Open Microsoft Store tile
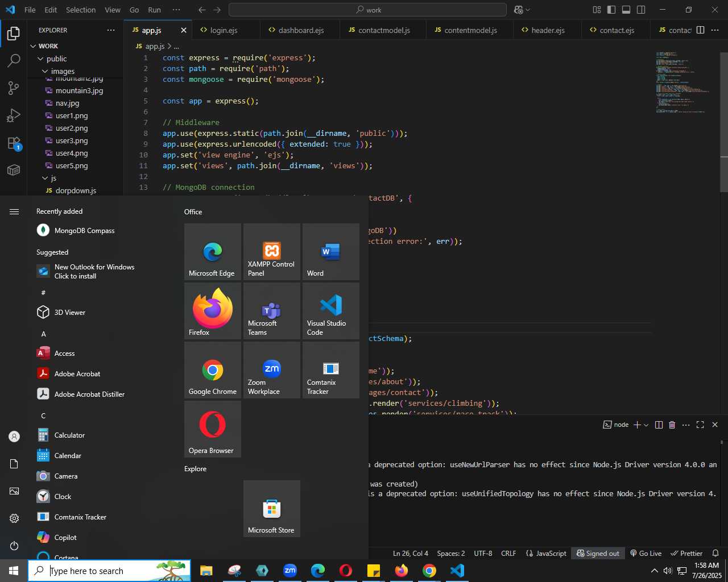Image resolution: width=728 pixels, height=582 pixels. pos(272,509)
